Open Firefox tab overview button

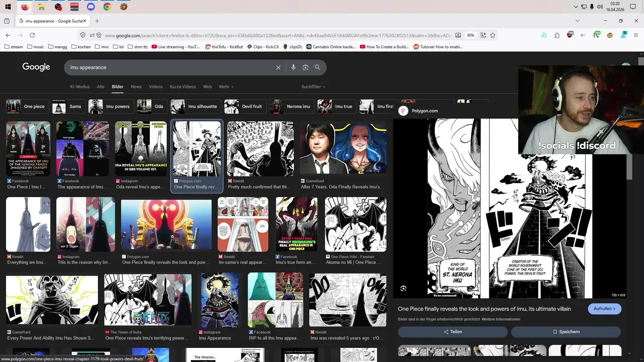[7, 21]
